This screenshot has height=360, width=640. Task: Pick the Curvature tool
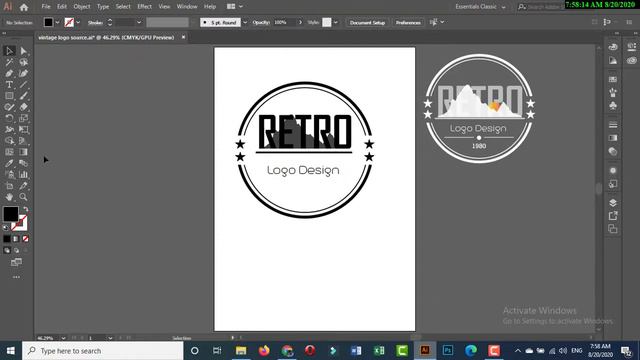pyautogui.click(x=23, y=73)
